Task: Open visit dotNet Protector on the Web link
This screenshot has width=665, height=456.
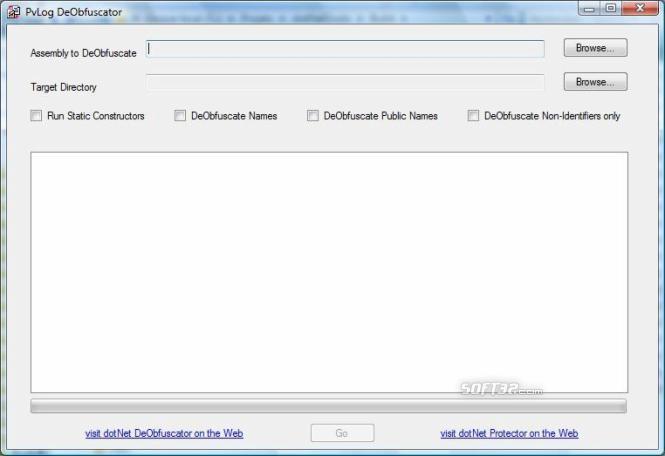Action: [x=509, y=434]
